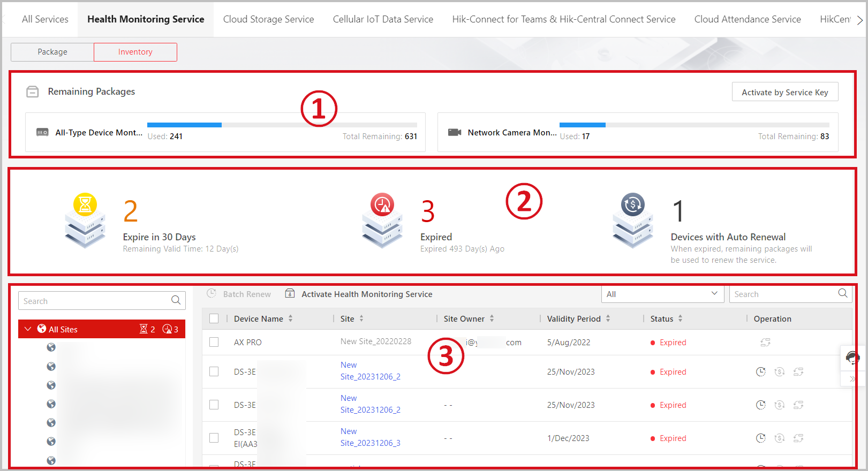The image size is (868, 471).
Task: Click the red clock Expired devices graphic
Action: [x=382, y=221]
